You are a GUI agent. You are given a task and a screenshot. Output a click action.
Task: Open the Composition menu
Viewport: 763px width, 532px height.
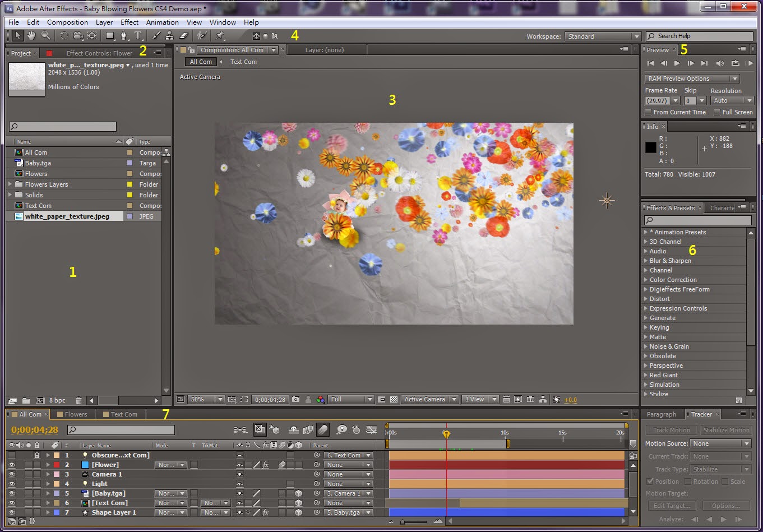[x=67, y=22]
